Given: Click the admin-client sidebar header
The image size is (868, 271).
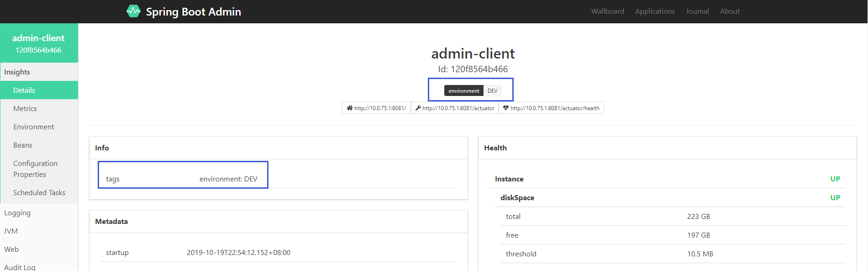Looking at the screenshot, I should coord(39,43).
